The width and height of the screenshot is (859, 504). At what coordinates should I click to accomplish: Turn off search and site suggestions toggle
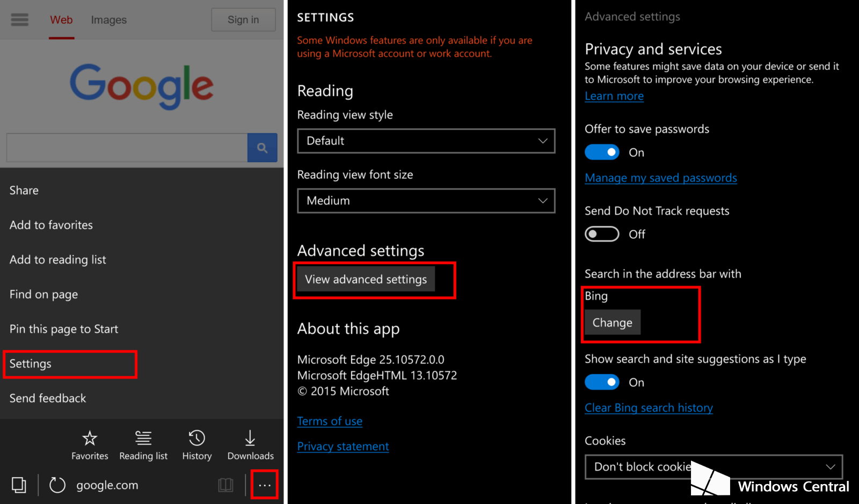(602, 382)
